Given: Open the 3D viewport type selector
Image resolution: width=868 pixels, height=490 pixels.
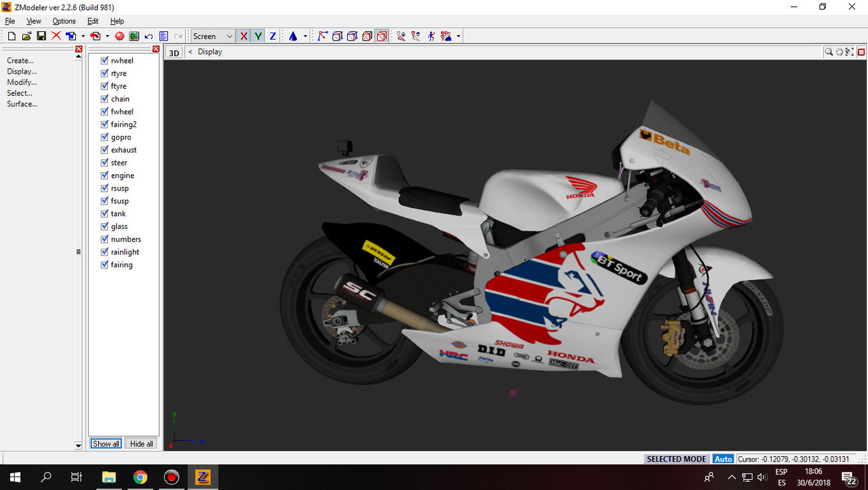Looking at the screenshot, I should tap(174, 52).
